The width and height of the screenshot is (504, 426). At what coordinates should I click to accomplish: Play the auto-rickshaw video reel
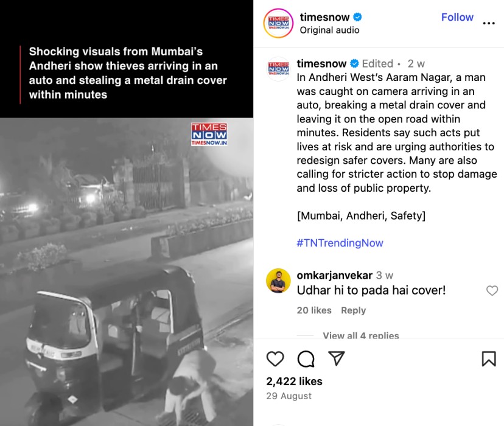click(x=127, y=272)
